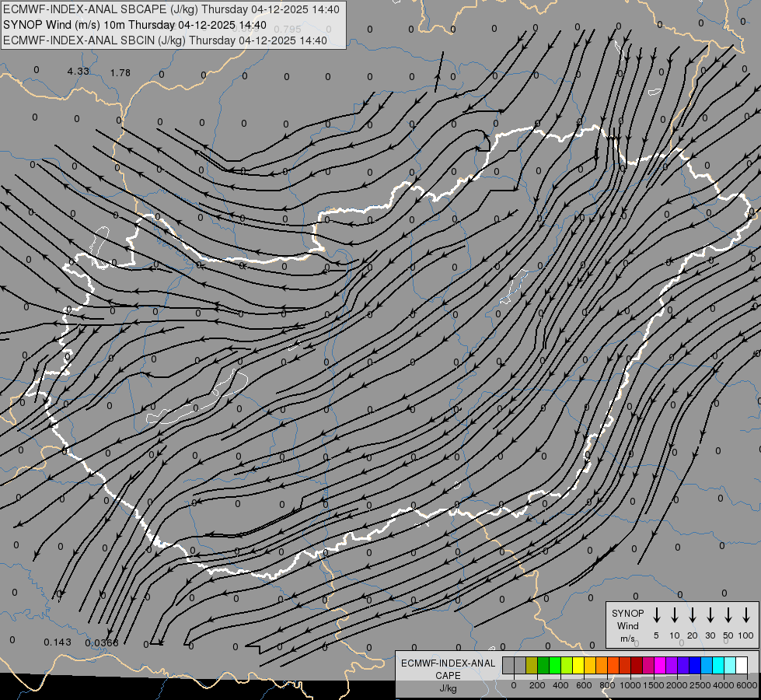The height and width of the screenshot is (700, 761).
Task: Select the bright green CAPE legend swatch
Action: [x=555, y=665]
